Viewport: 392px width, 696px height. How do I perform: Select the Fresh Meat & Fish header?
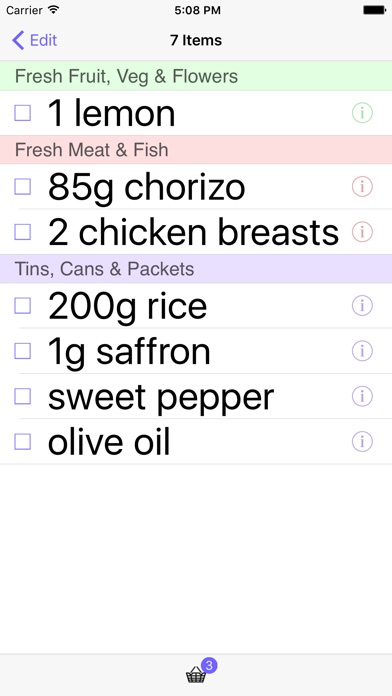click(196, 150)
